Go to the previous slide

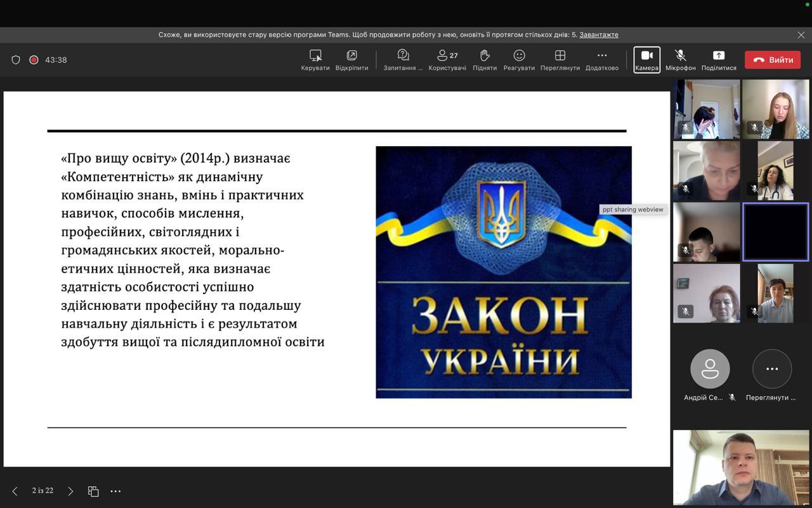[15, 491]
